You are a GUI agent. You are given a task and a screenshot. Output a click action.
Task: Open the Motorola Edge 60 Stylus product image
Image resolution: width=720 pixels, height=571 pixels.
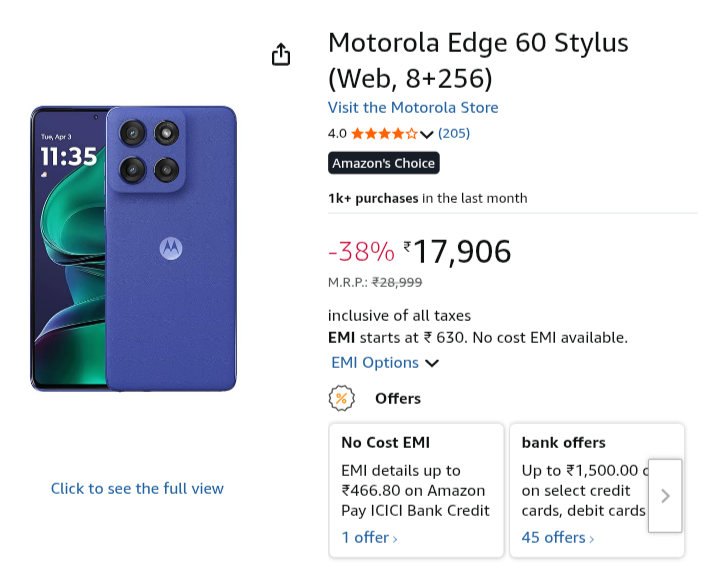coord(134,248)
